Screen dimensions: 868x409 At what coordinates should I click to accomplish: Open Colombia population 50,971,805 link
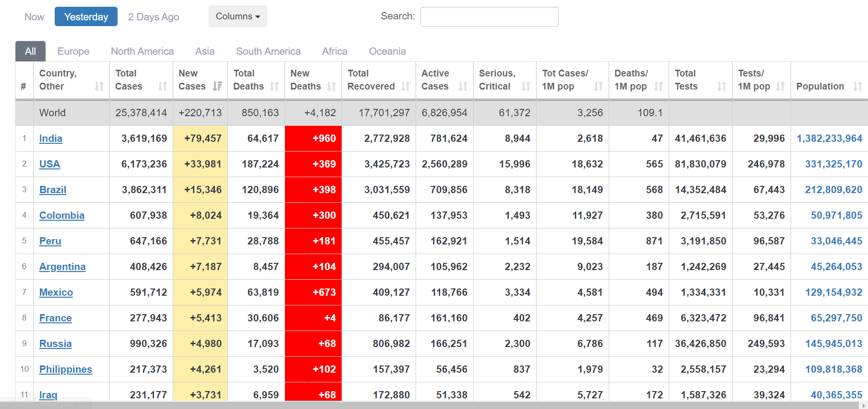pos(837,215)
